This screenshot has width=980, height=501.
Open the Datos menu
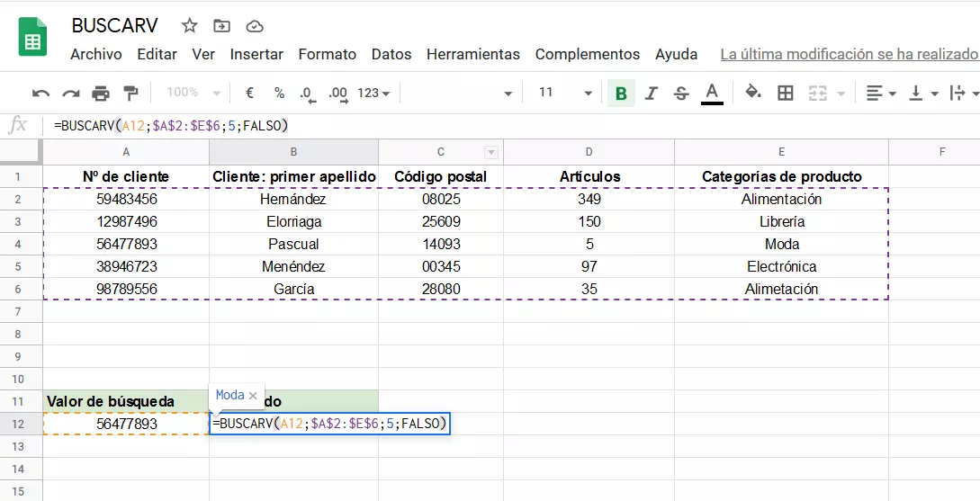click(391, 54)
